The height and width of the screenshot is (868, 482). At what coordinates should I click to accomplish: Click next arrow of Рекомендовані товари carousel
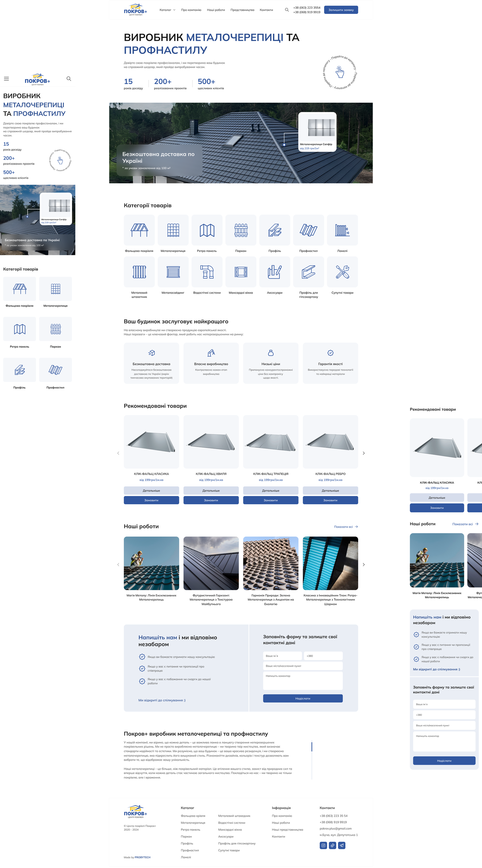point(364,453)
